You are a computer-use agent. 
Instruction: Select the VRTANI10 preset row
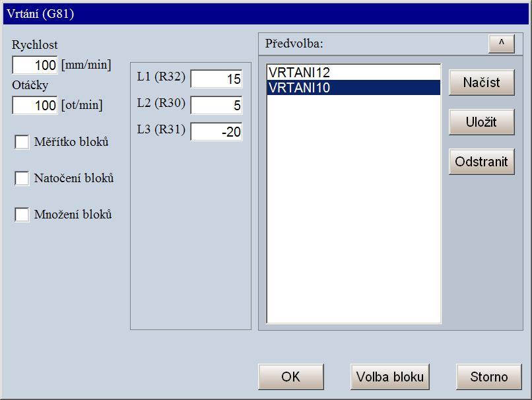tap(354, 88)
